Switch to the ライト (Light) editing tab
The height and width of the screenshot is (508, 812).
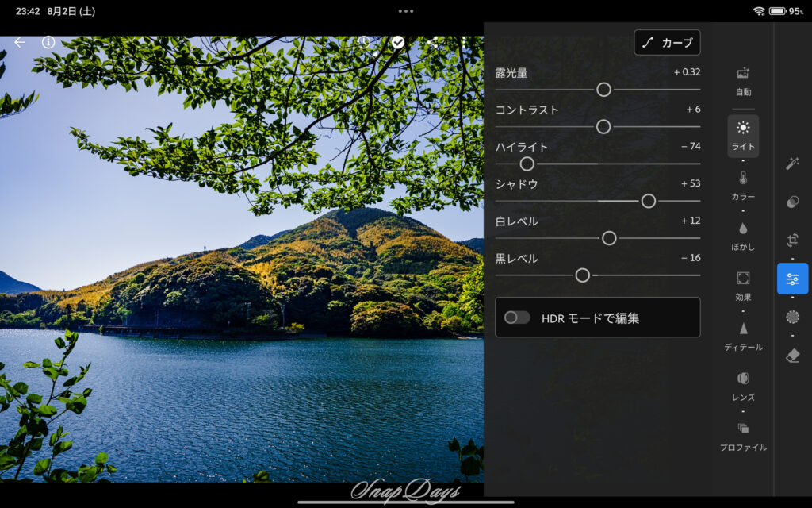(x=743, y=137)
